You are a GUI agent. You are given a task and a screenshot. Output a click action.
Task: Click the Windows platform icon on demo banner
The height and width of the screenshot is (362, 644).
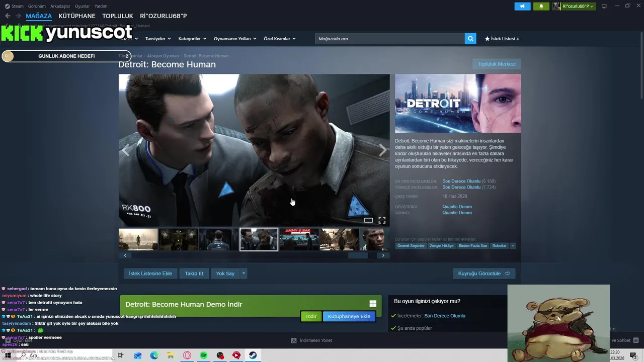point(373,304)
